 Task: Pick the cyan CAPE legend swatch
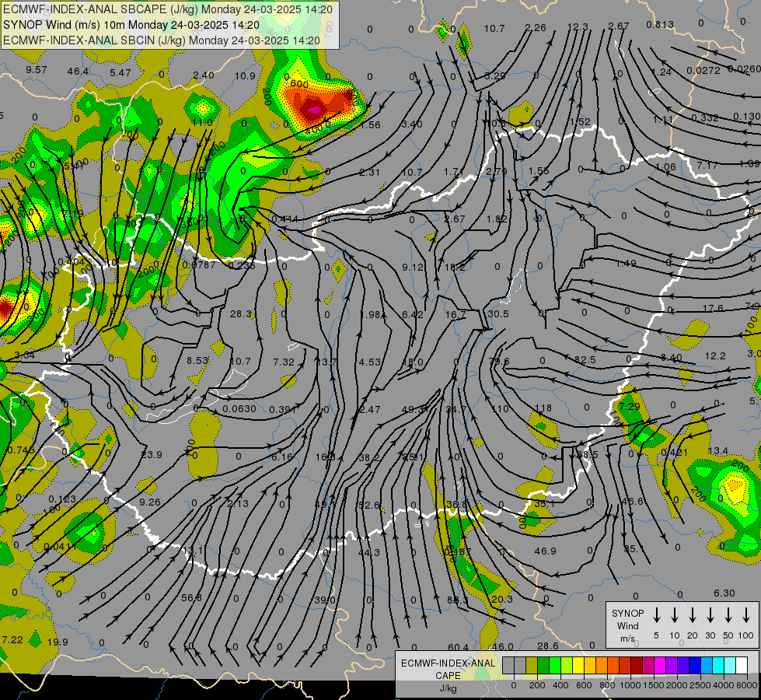[717, 665]
